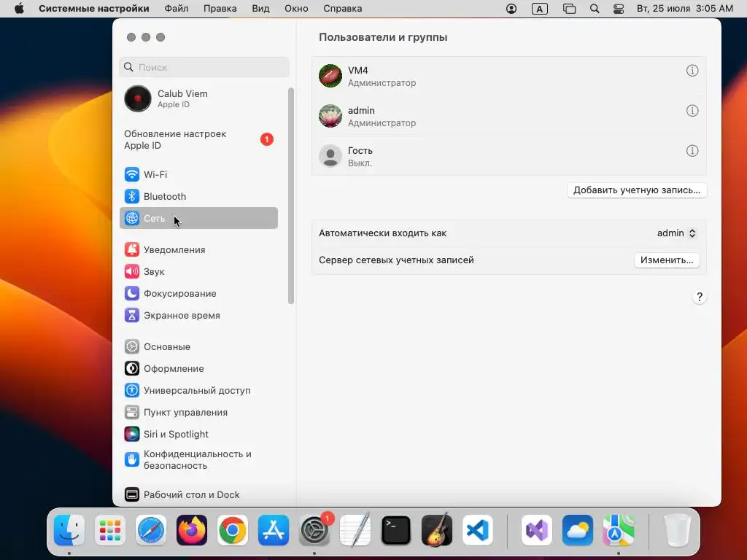Open Уведомления notifications pane
Image resolution: width=747 pixels, height=560 pixels.
pos(198,249)
